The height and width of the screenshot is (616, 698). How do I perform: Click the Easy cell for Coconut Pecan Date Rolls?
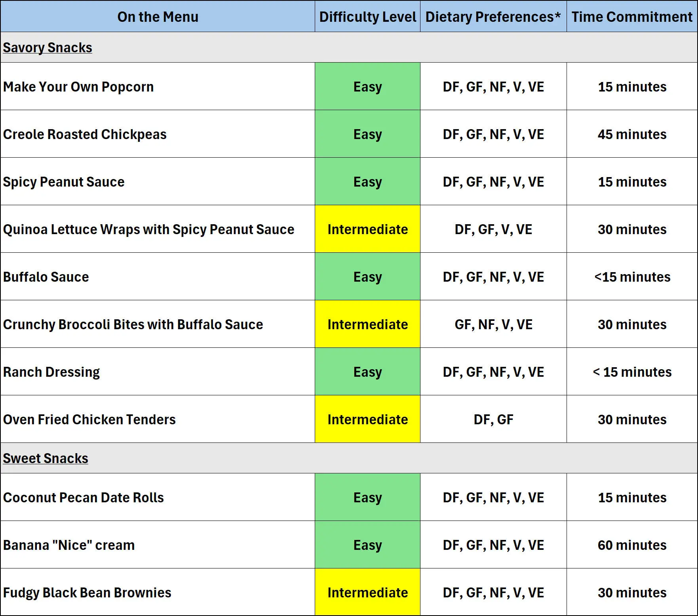point(367,497)
